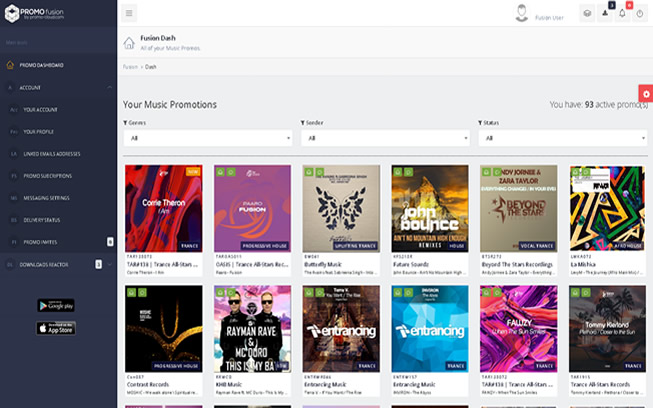Open the Google Play store badge
The height and width of the screenshot is (408, 653).
[x=56, y=305]
